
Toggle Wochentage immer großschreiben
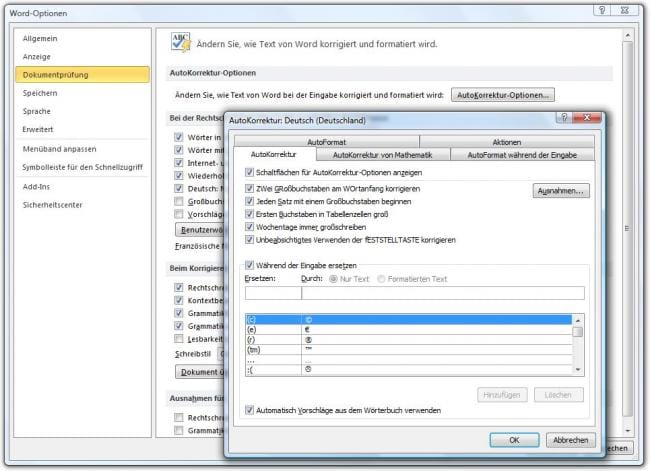249,227
